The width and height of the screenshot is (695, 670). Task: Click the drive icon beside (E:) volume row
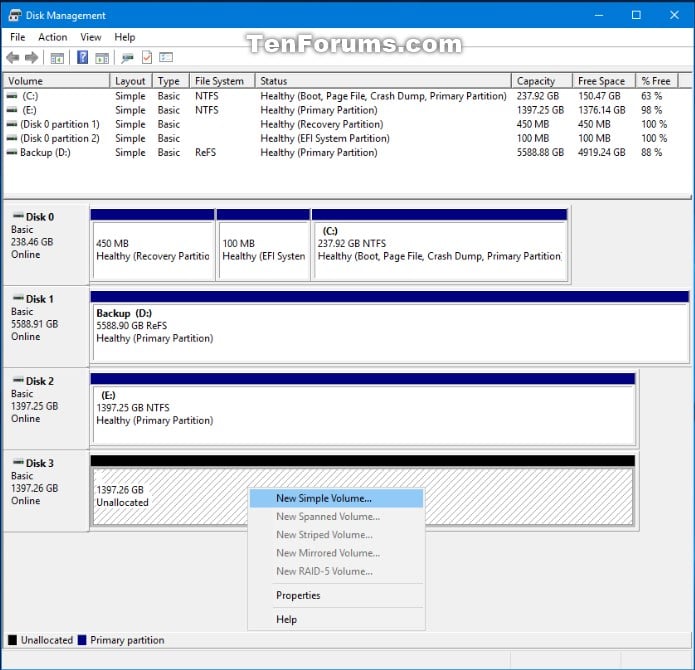(x=12, y=110)
